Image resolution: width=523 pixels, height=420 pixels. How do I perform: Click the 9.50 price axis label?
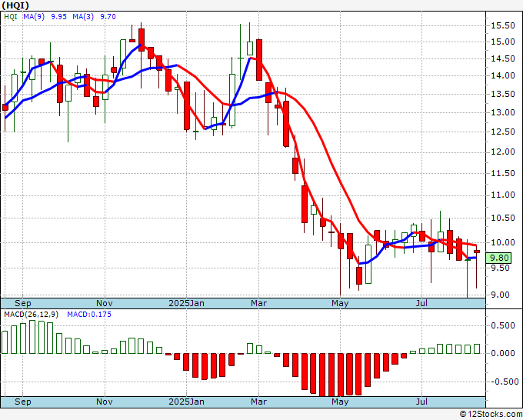click(501, 268)
